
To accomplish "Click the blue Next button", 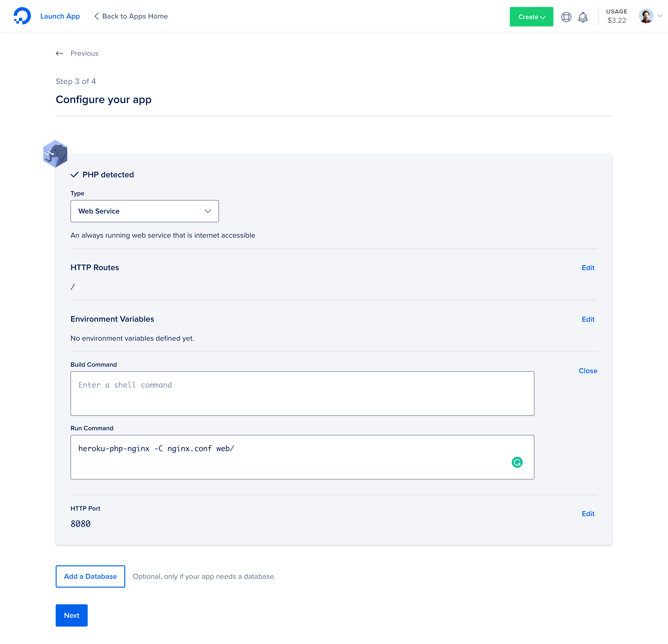I will pyautogui.click(x=72, y=615).
